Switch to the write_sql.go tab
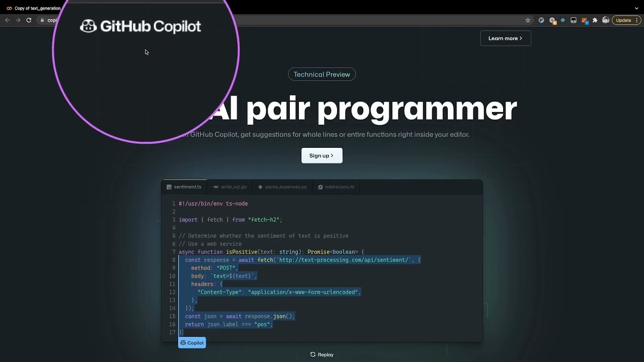 tap(230, 187)
